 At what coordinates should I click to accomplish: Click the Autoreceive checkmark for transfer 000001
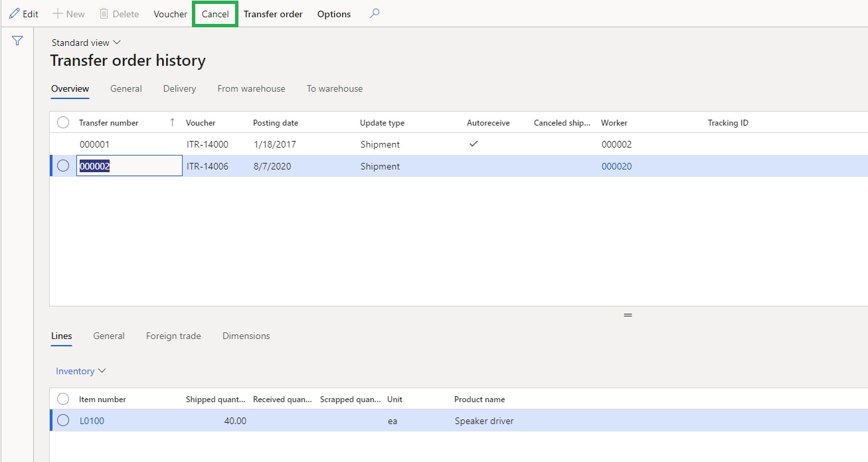(x=474, y=144)
